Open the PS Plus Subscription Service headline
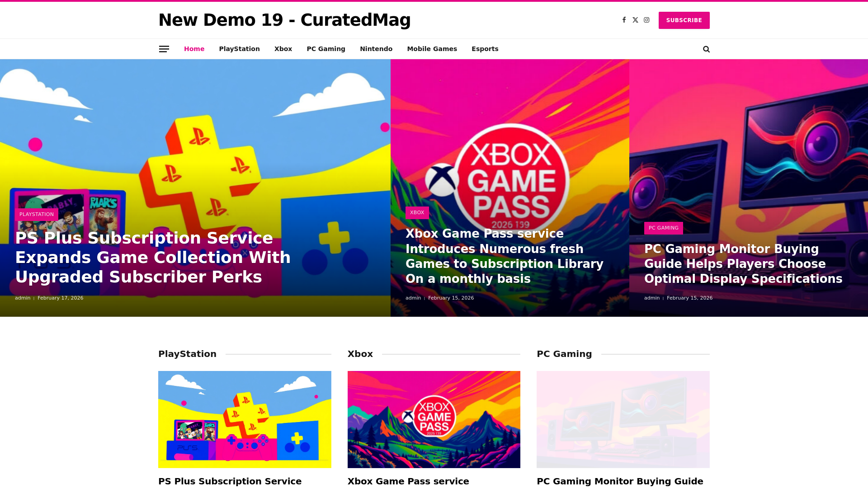This screenshot has width=868, height=488. click(x=153, y=258)
